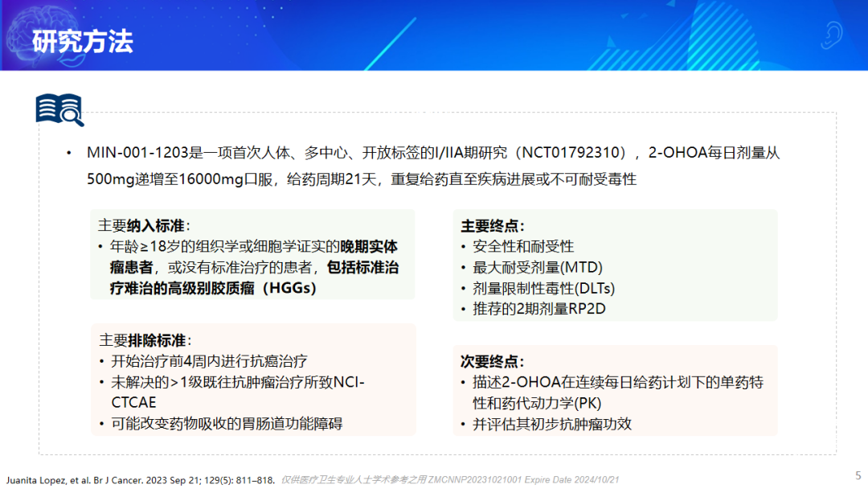
Task: Select the heading 主要终点
Action: tap(492, 226)
